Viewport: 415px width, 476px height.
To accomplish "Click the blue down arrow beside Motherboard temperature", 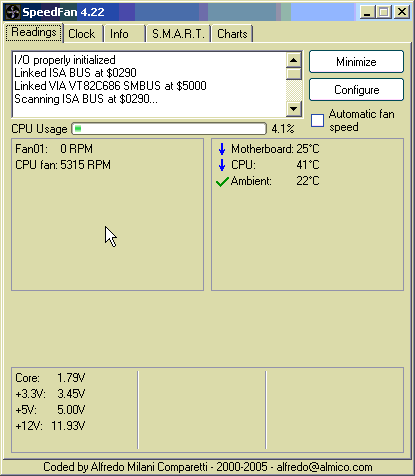I will click(x=222, y=149).
